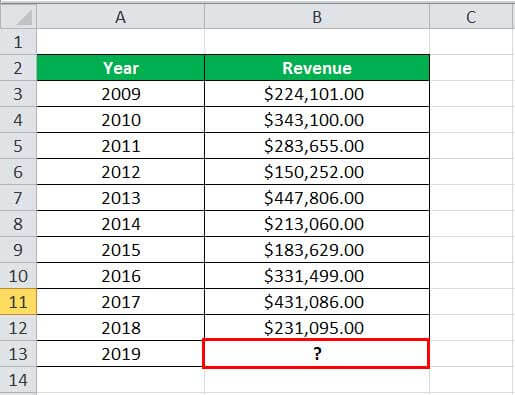Image resolution: width=515 pixels, height=395 pixels.
Task: Click the cell with year 2017
Action: point(120,302)
